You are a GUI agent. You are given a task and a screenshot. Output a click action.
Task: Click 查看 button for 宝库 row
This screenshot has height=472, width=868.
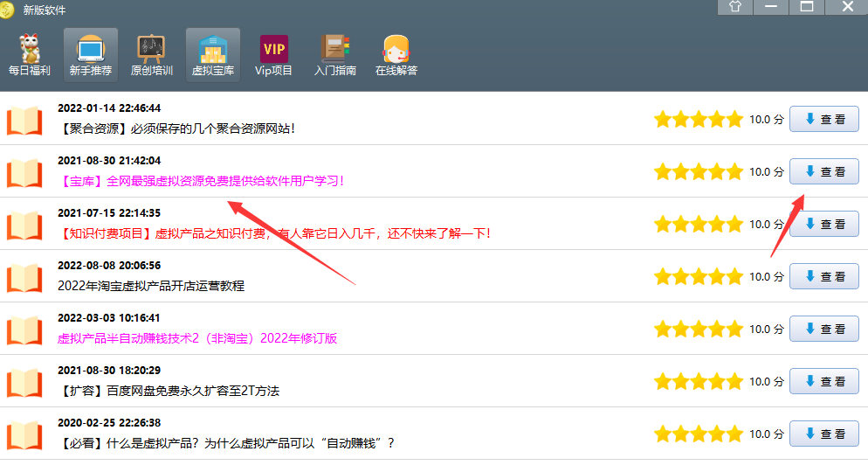coord(823,171)
